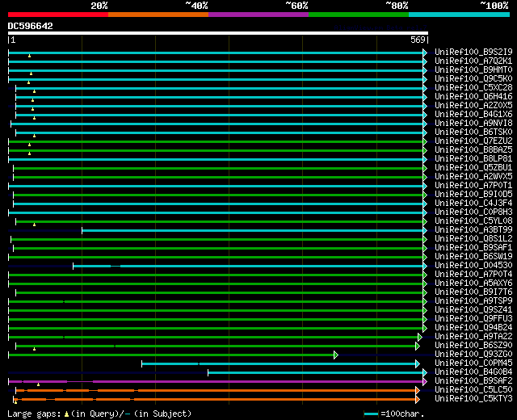Select the UniRef100_A5AXY6 label

(473, 283)
